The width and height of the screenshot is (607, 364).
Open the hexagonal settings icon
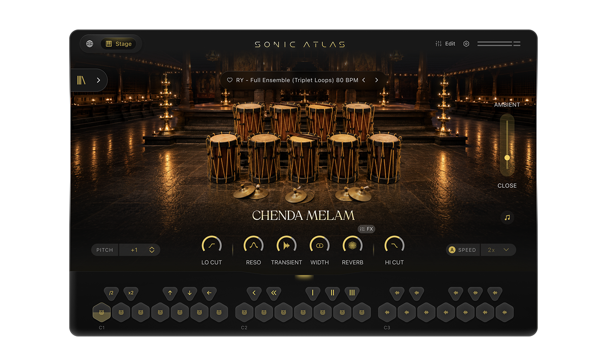[x=466, y=44]
